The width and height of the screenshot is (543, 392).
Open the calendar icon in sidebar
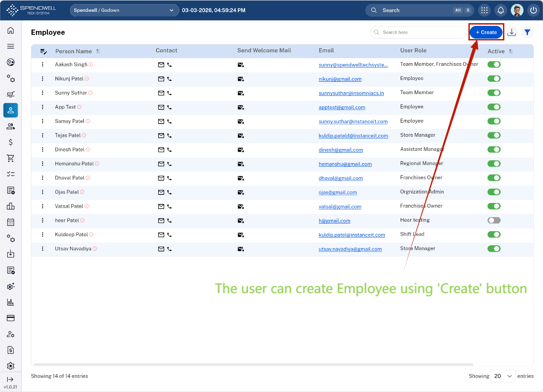click(11, 222)
